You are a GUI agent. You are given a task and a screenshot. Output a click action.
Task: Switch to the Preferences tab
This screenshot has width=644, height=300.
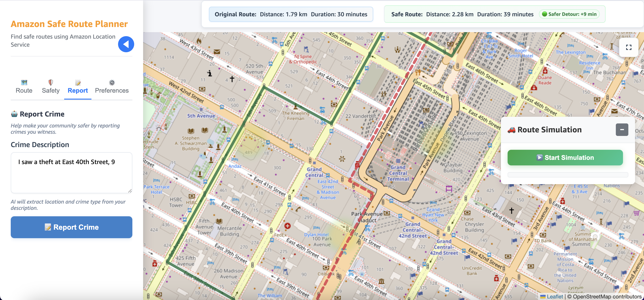click(x=112, y=90)
